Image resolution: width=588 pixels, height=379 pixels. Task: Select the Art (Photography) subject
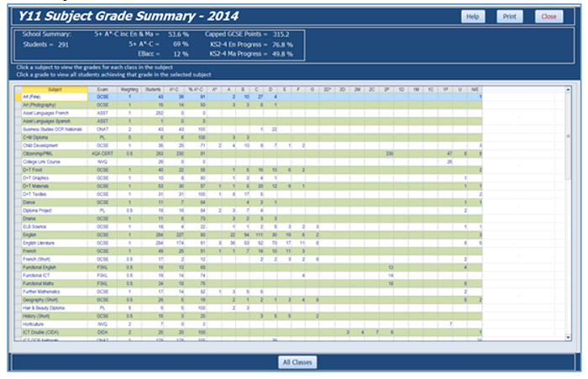pyautogui.click(x=55, y=105)
